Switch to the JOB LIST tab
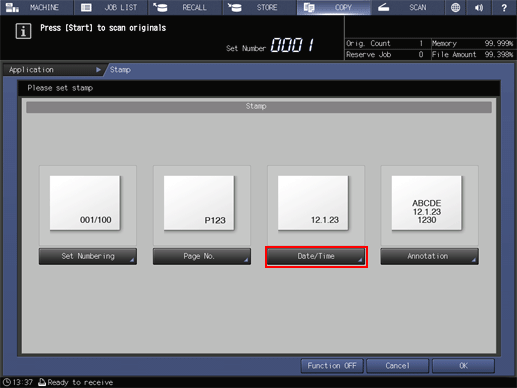517x388 pixels. click(x=111, y=7)
